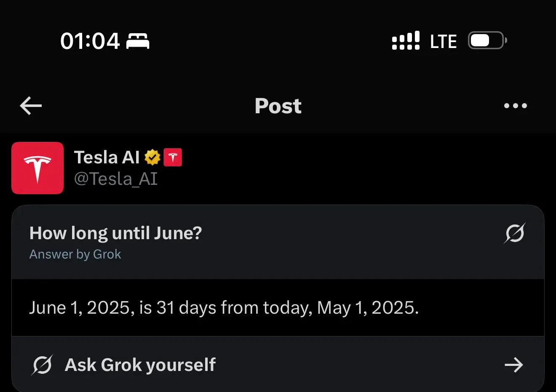Image resolution: width=556 pixels, height=392 pixels.
Task: Open the three-dot more options menu
Action: (516, 106)
